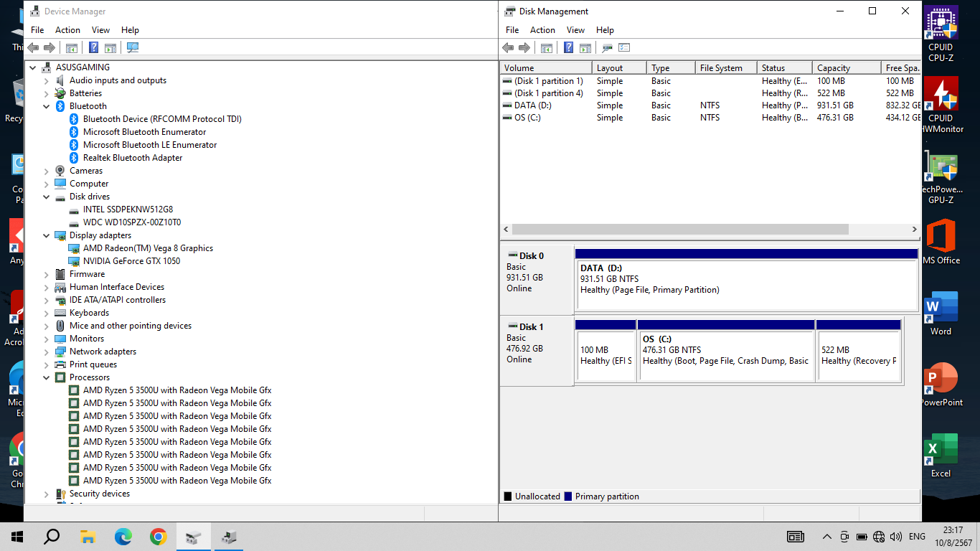
Task: Open Excel desktop shortcut
Action: (x=941, y=456)
